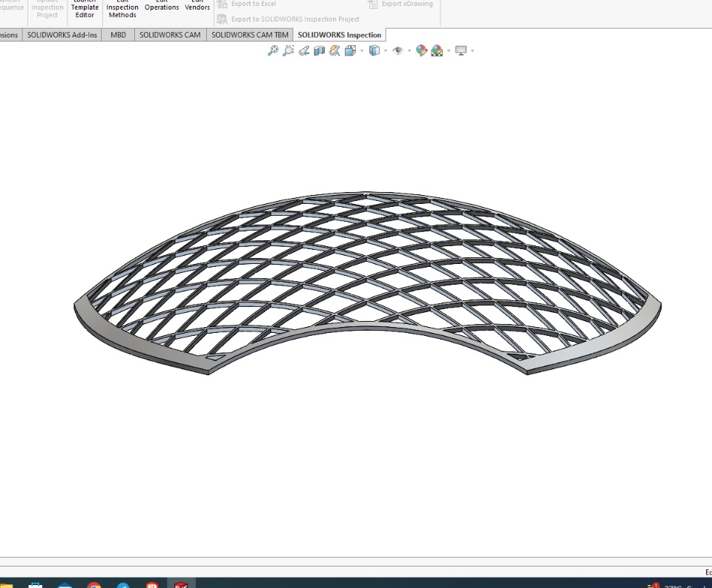Click Update Inspection Project button
Screen dimensions: 712x588
(x=47, y=9)
